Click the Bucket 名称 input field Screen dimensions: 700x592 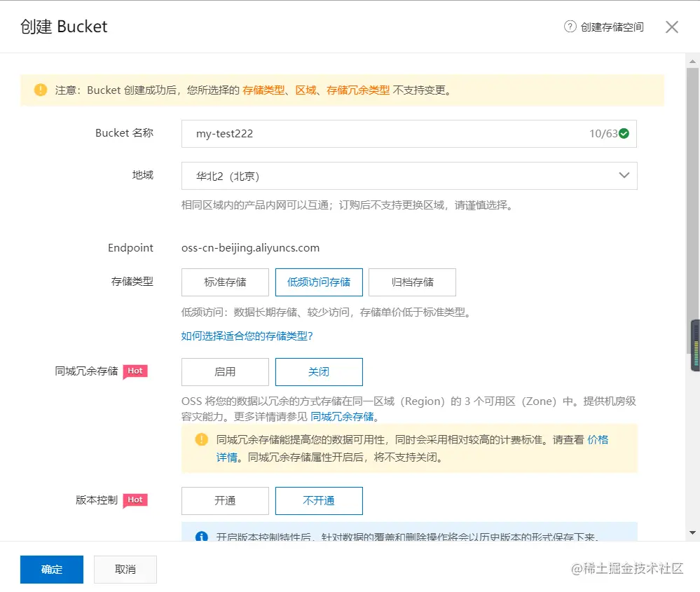(409, 134)
